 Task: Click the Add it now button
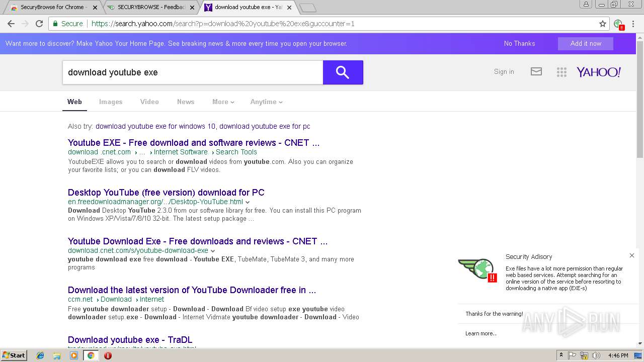[x=586, y=44]
